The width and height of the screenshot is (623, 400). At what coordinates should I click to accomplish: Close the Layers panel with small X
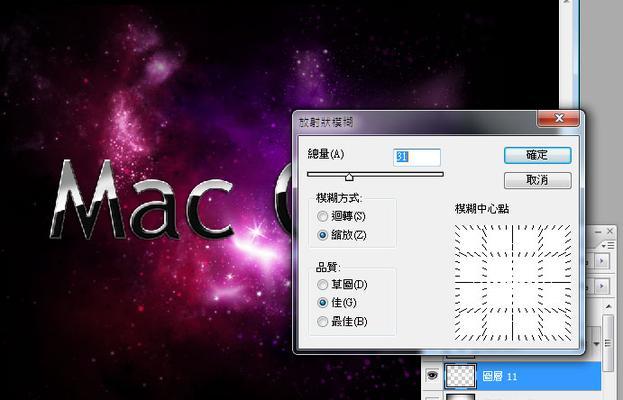click(x=610, y=231)
